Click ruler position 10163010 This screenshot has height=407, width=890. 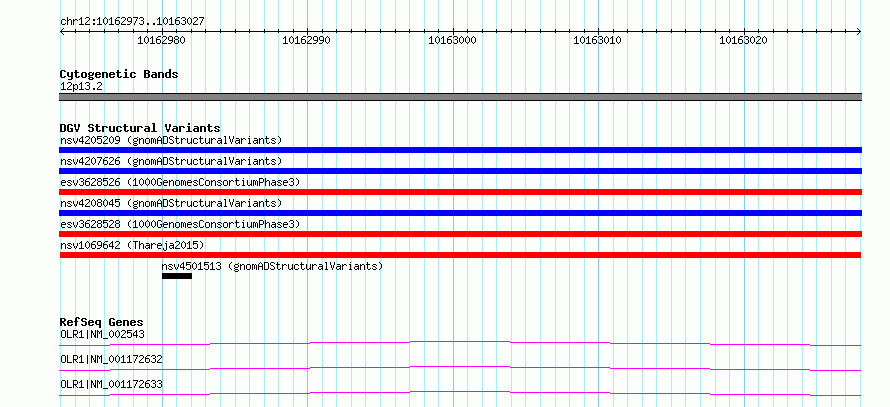pyautogui.click(x=598, y=40)
